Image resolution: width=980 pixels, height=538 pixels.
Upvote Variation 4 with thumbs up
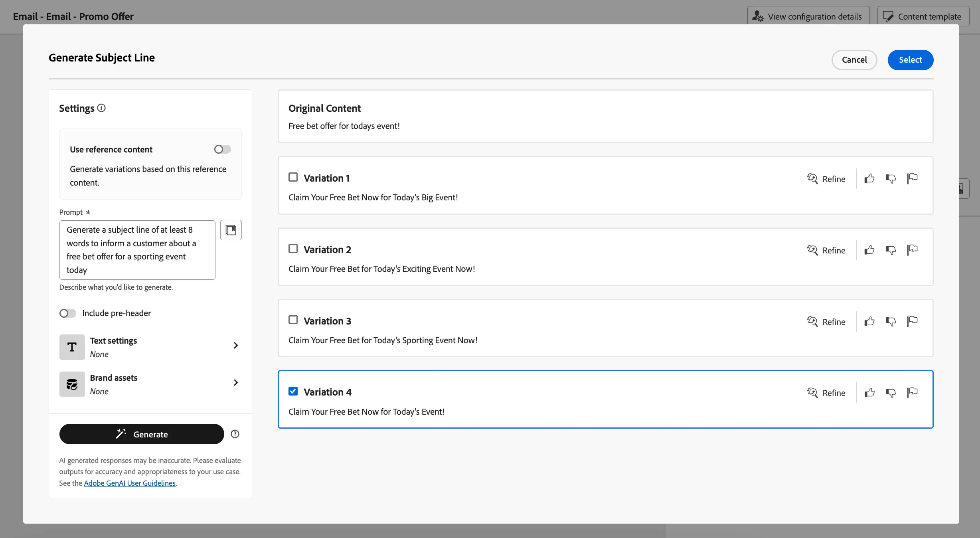[x=869, y=393]
